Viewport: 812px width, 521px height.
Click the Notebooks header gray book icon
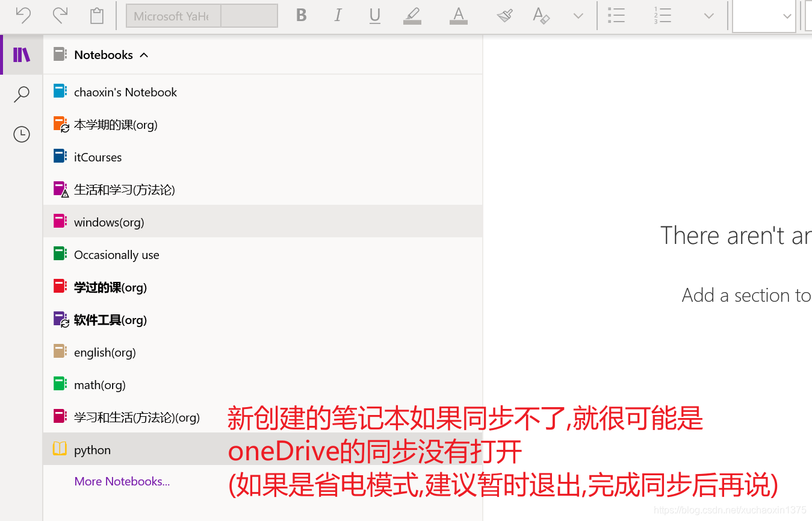[60, 54]
